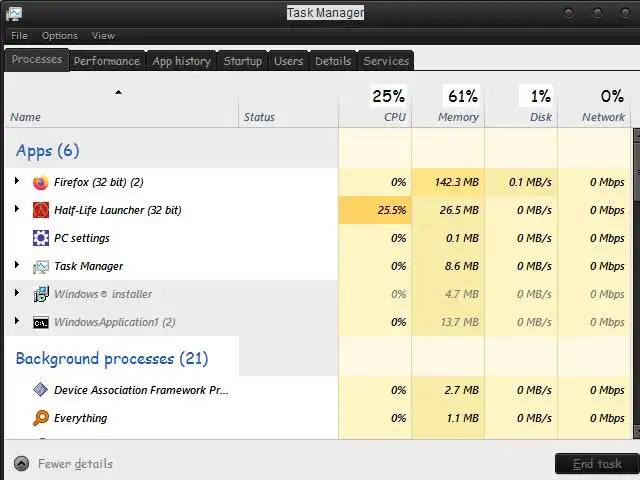Open the File menu
This screenshot has height=480, width=640.
coord(19,36)
